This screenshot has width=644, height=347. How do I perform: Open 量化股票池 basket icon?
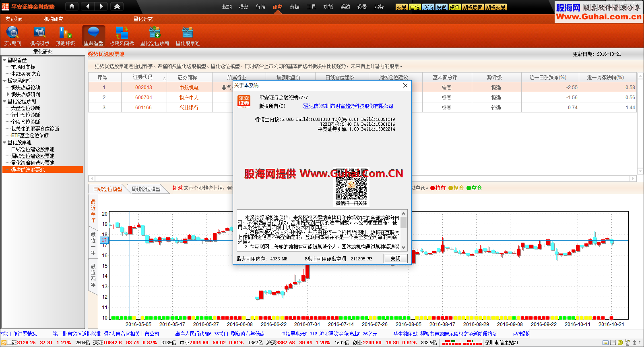(x=187, y=32)
